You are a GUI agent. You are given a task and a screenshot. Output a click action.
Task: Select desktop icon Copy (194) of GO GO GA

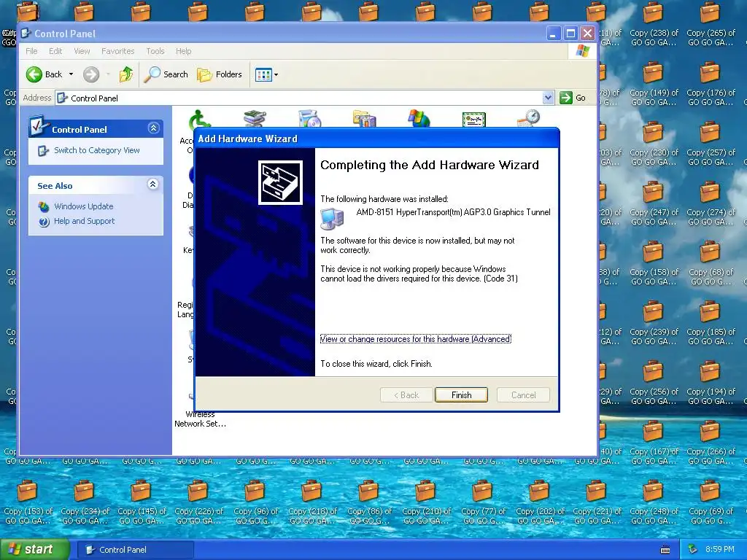(711, 383)
